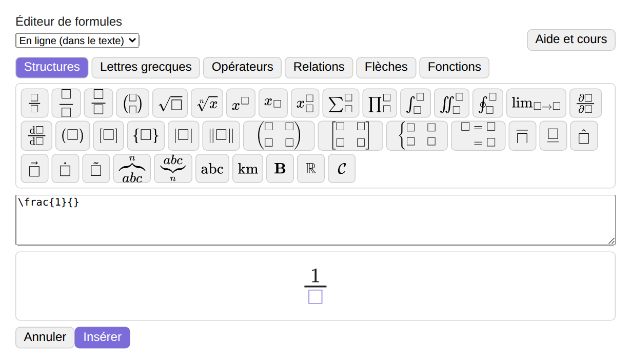Image resolution: width=631 pixels, height=364 pixels.
Task: Switch to the Structures tab
Action: coord(52,67)
